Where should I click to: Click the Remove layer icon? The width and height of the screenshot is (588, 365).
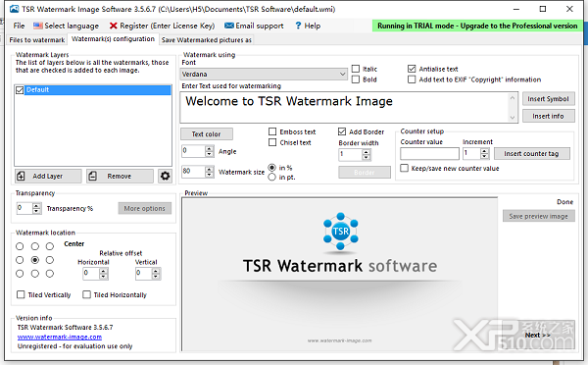(93, 176)
